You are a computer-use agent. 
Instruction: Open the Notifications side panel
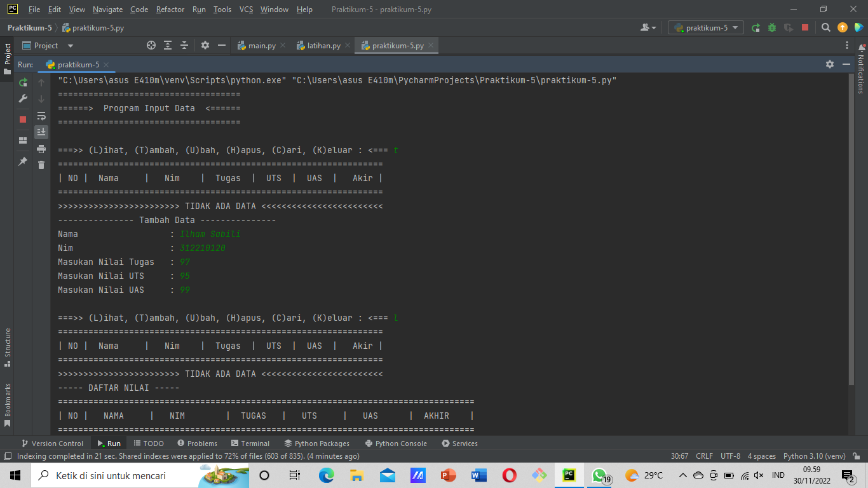coord(862,69)
